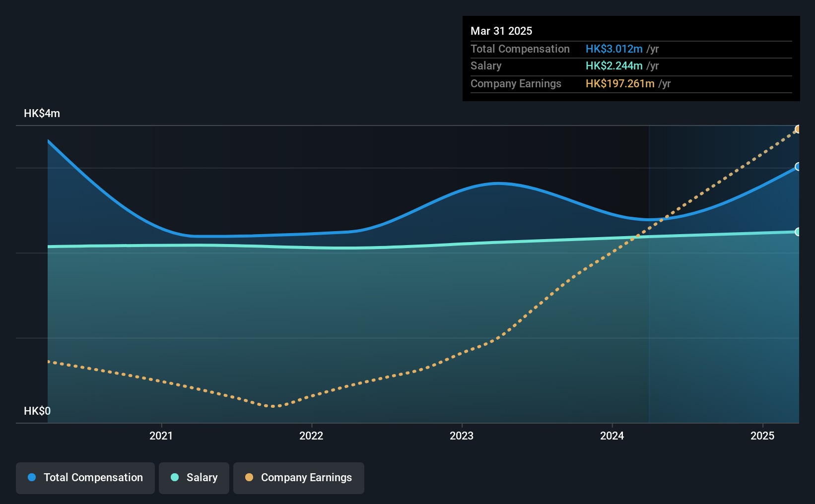Screen dimensions: 815x504
Task: Click the 2024 x-axis label
Action: (612, 436)
